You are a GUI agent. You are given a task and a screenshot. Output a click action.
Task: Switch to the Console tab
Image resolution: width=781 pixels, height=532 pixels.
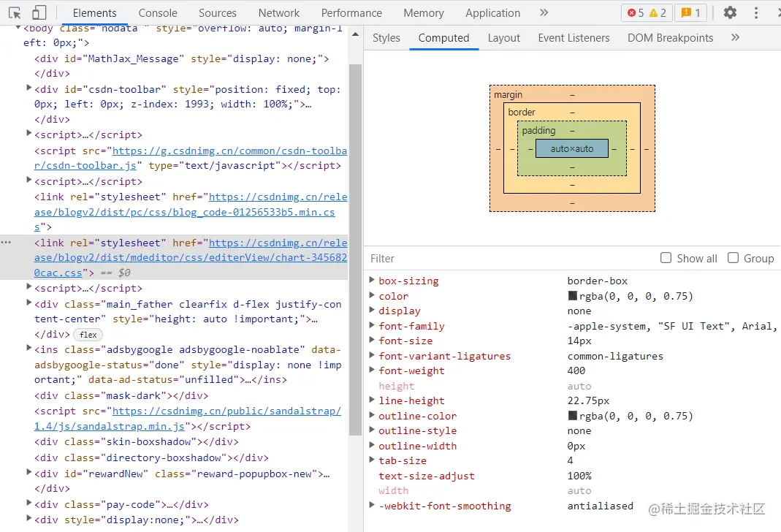coord(158,13)
